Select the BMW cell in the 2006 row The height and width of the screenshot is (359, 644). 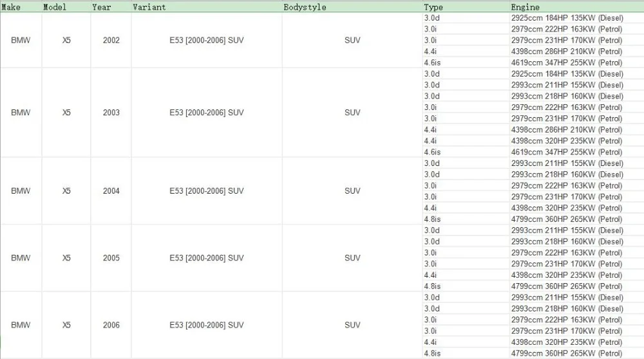coord(21,325)
